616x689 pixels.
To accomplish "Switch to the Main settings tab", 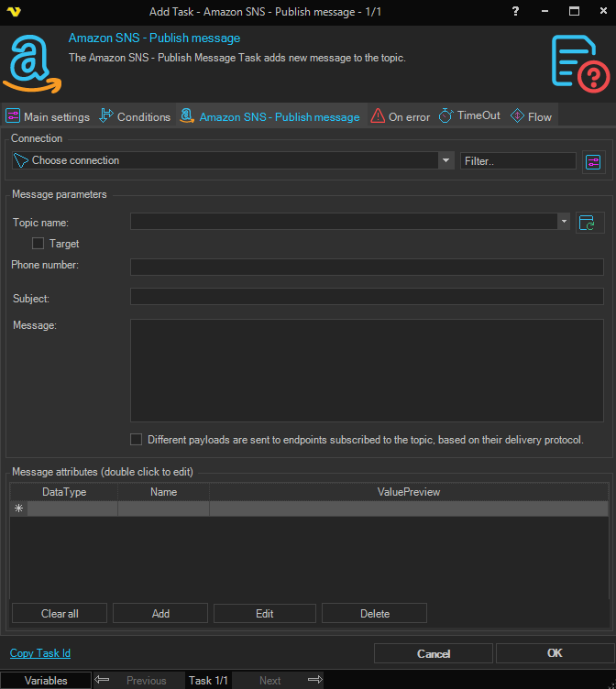I will tap(48, 116).
